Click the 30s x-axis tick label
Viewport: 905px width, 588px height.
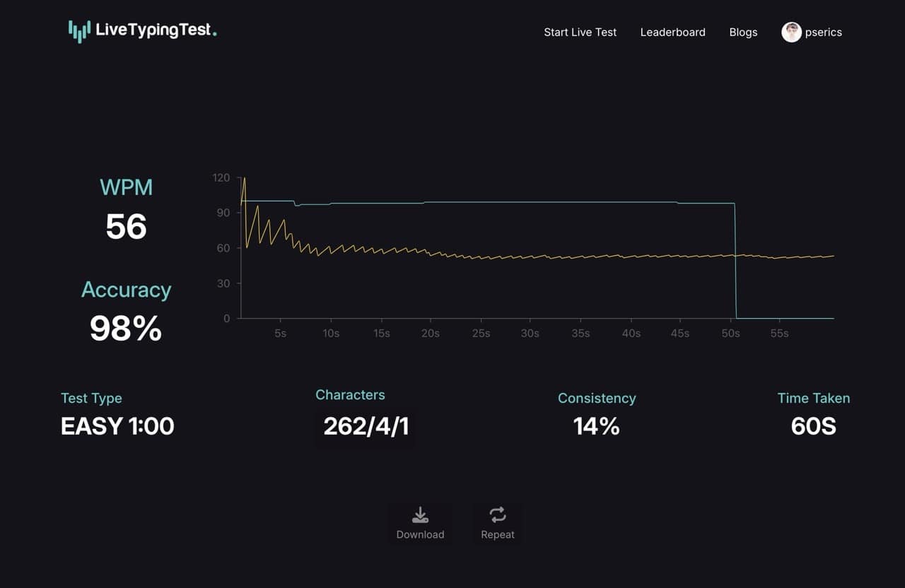click(x=530, y=334)
